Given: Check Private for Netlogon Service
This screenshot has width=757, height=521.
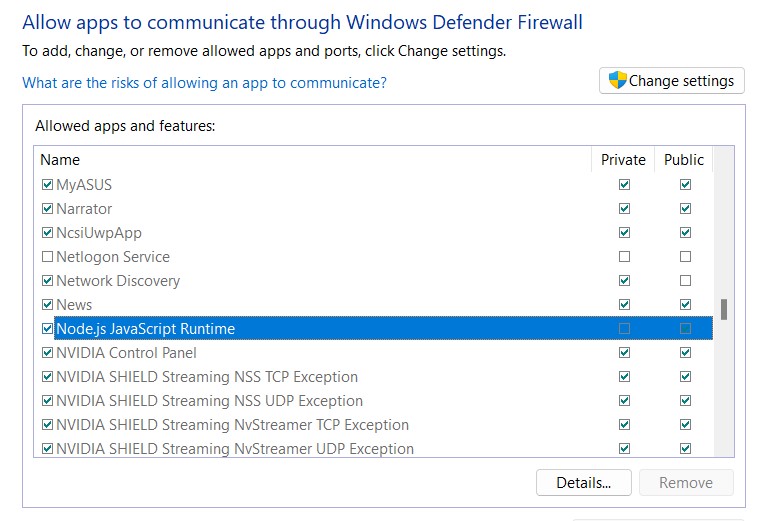Looking at the screenshot, I should (x=625, y=257).
